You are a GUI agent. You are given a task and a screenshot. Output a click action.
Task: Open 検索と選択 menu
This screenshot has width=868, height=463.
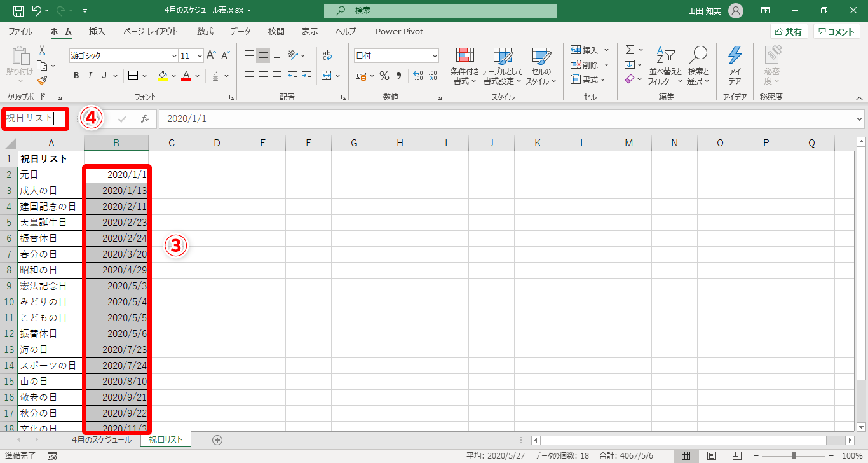coord(698,66)
